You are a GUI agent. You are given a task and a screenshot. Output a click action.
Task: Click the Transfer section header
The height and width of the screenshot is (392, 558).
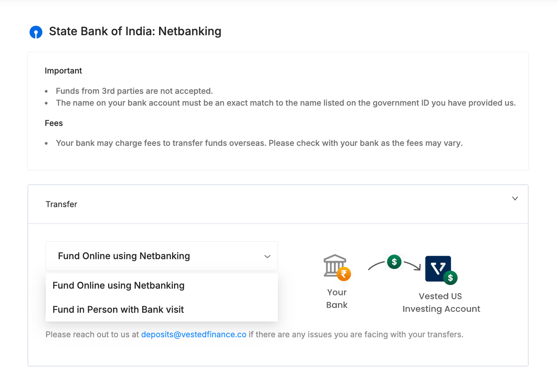(x=61, y=204)
